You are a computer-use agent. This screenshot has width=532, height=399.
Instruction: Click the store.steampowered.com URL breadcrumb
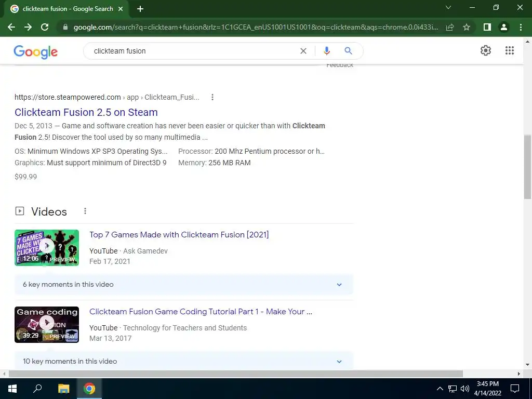[107, 97]
